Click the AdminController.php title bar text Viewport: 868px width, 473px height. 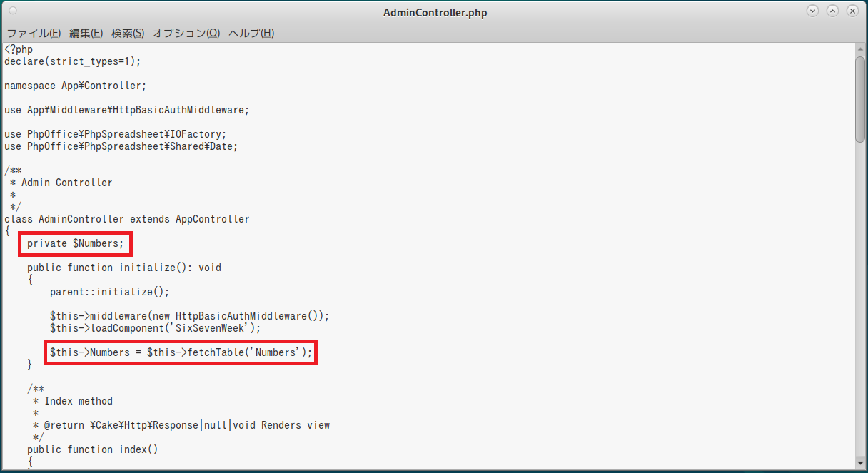[435, 13]
